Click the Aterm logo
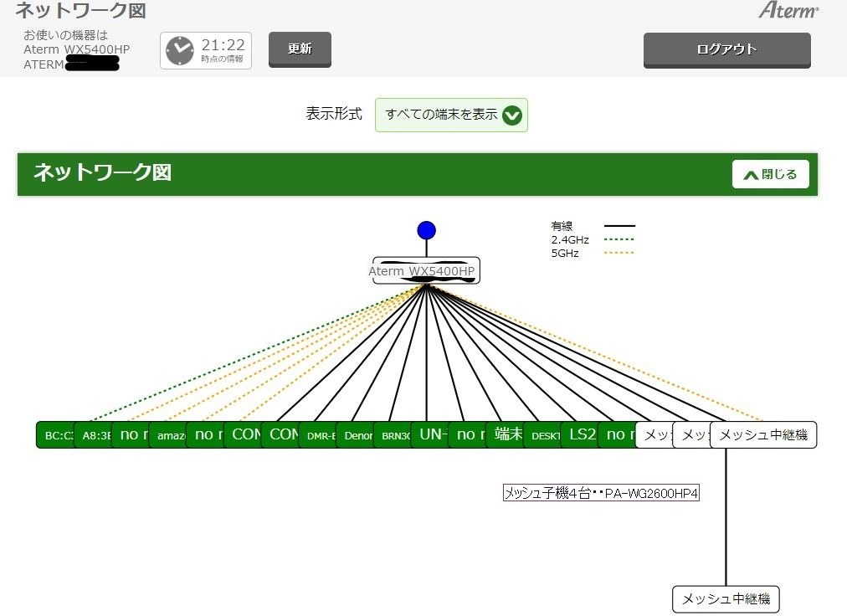Viewport: 847px width, 616px height. 788,10
